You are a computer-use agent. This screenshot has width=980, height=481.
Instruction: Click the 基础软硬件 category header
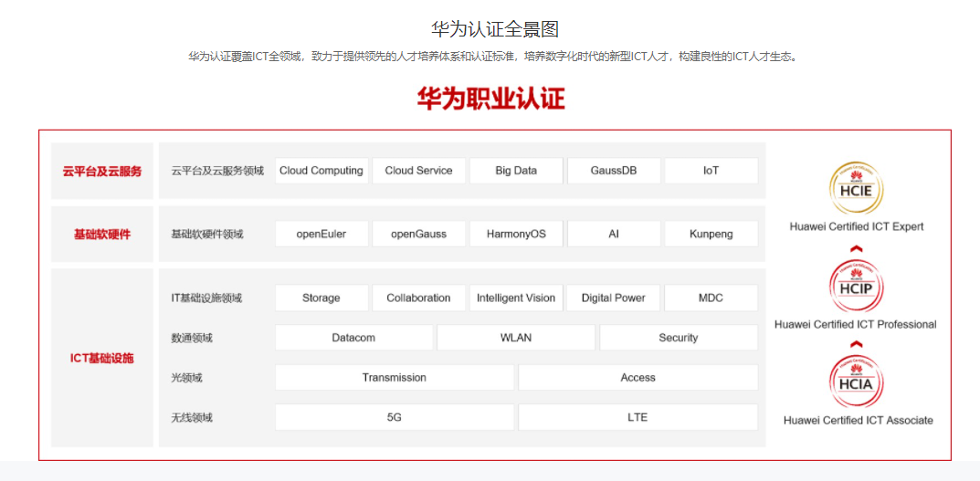pos(102,235)
